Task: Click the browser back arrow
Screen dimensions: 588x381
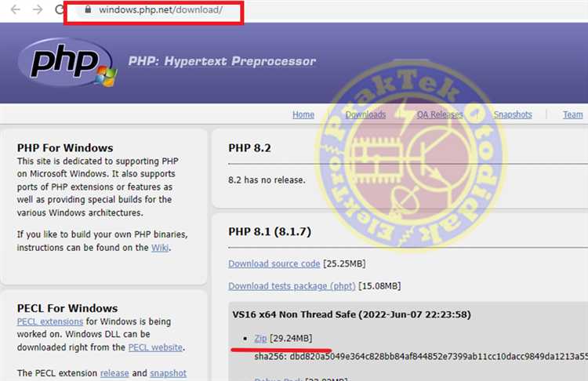Action: click(16, 9)
